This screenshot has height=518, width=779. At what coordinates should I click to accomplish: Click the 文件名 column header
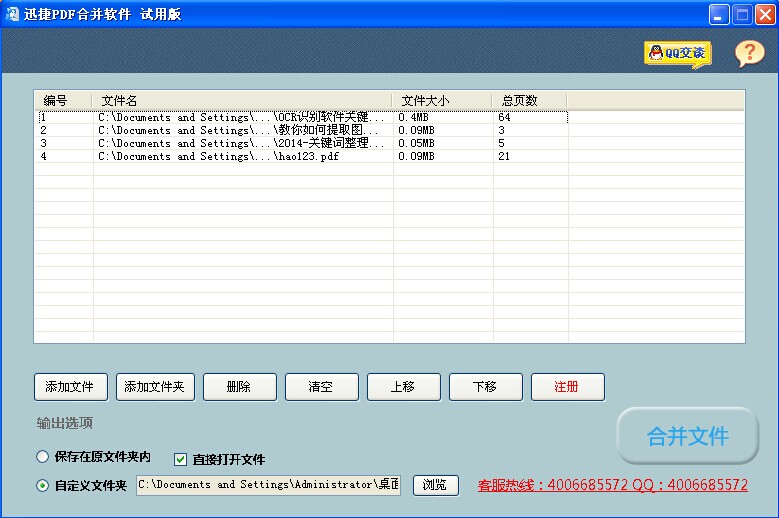242,100
